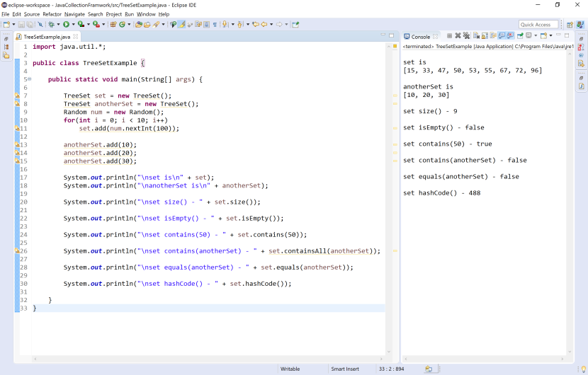588x375 pixels.
Task: Click the Open Type icon
Action: pos(139,24)
